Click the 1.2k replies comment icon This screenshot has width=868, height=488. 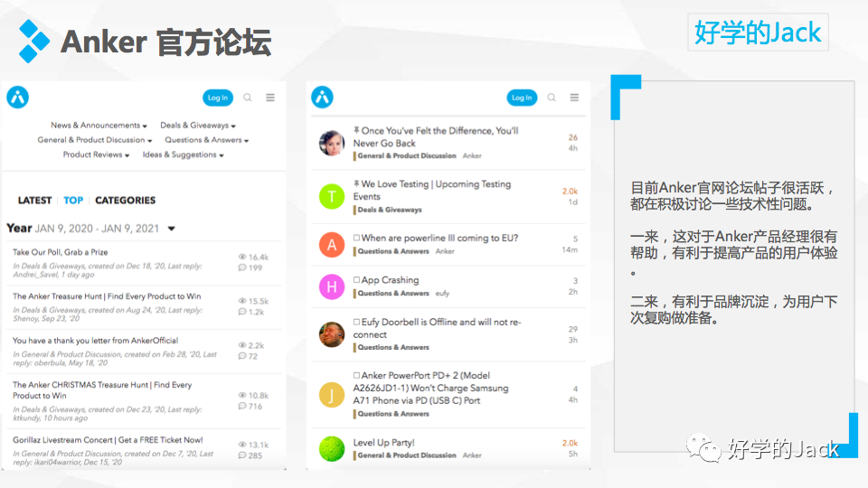pos(242,312)
